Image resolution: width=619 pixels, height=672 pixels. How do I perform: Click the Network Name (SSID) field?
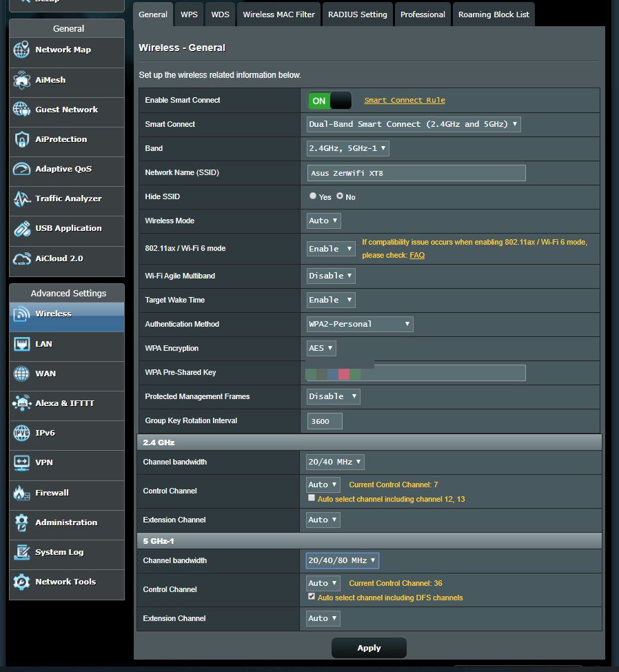tap(416, 173)
